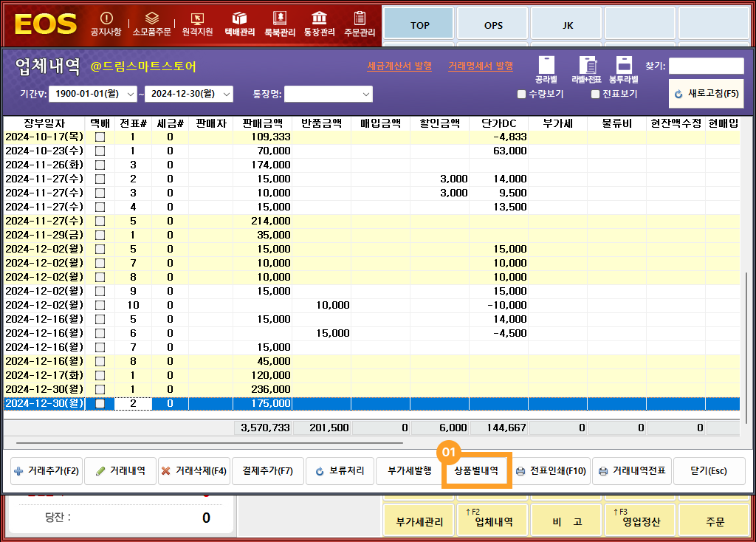Enable the 수량보기 checkbox
The width and height of the screenshot is (756, 542).
pyautogui.click(x=521, y=94)
